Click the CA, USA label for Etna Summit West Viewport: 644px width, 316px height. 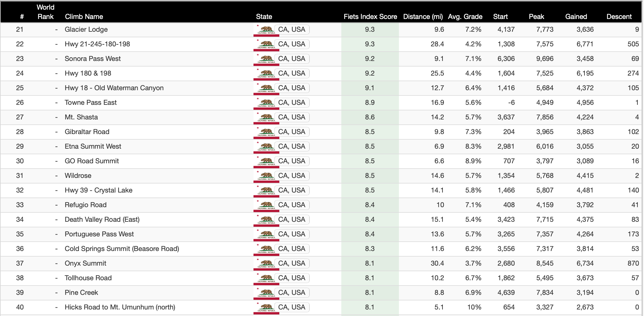[x=291, y=146]
